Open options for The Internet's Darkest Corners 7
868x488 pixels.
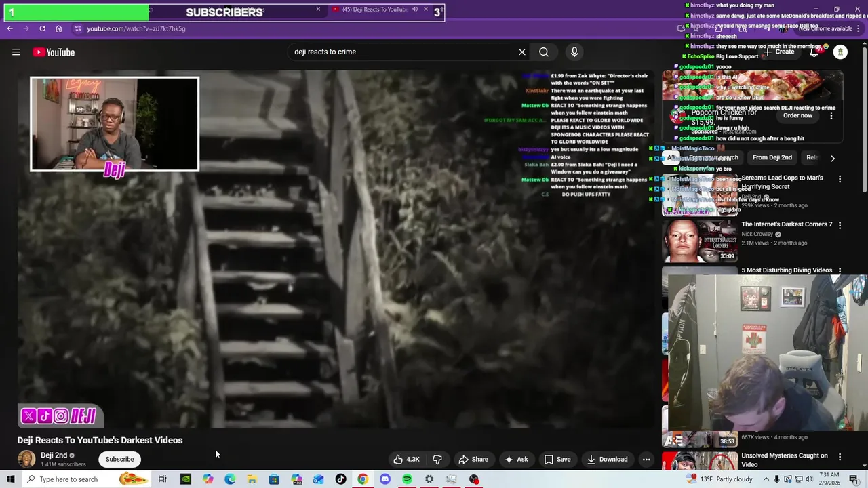pyautogui.click(x=840, y=225)
